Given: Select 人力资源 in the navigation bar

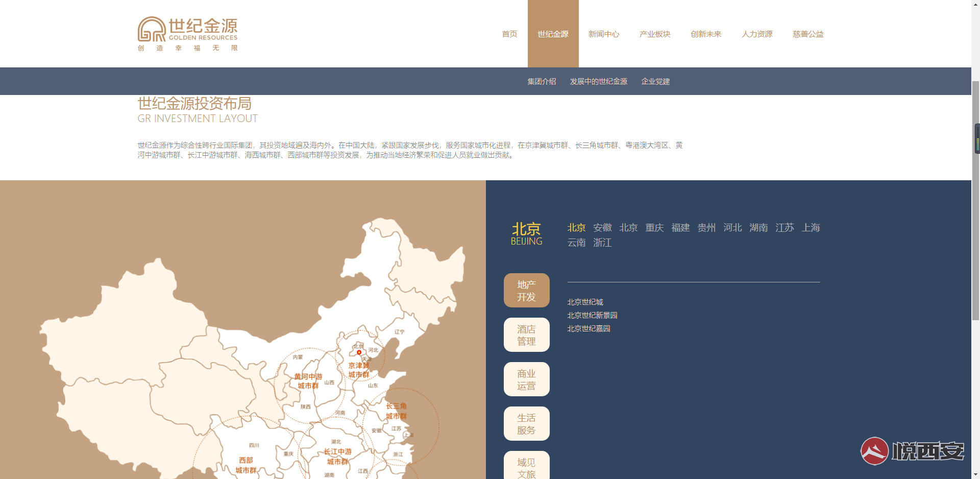Looking at the screenshot, I should [757, 34].
